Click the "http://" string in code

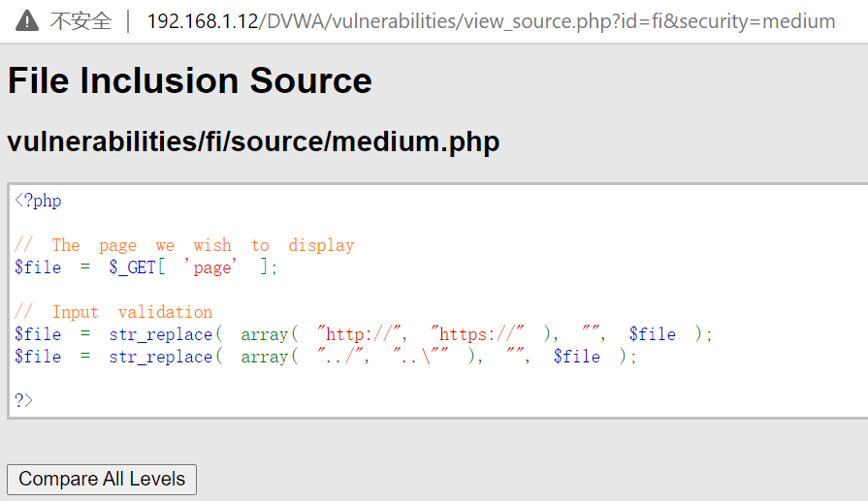click(x=360, y=334)
